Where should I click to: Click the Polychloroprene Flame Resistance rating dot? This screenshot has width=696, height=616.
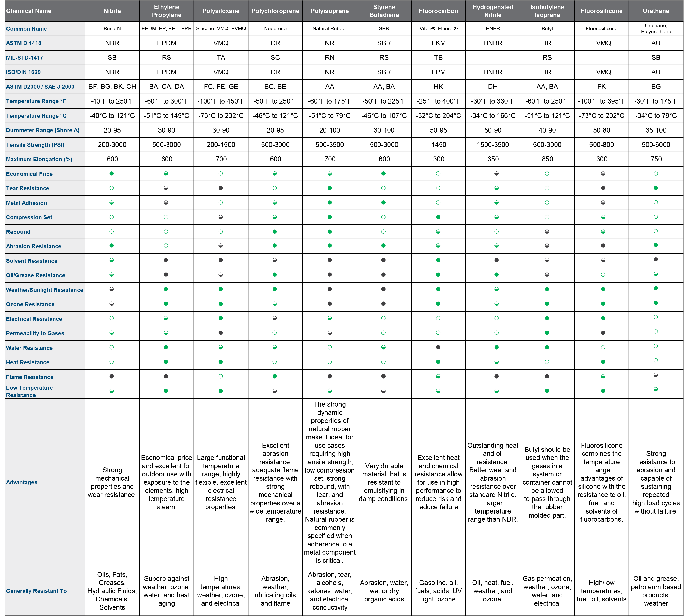point(275,376)
